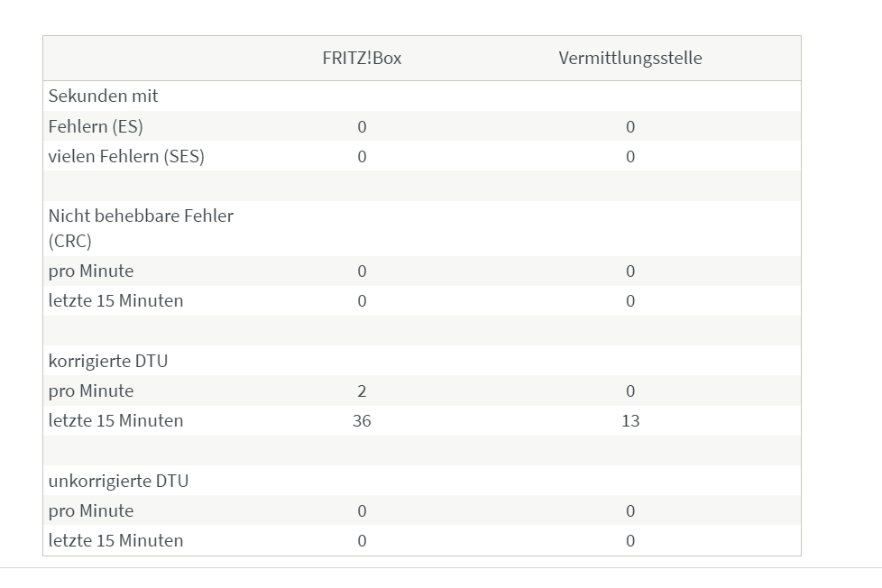Click pro Minute label under CRC
Screen dimensions: 882x588
pos(91,271)
